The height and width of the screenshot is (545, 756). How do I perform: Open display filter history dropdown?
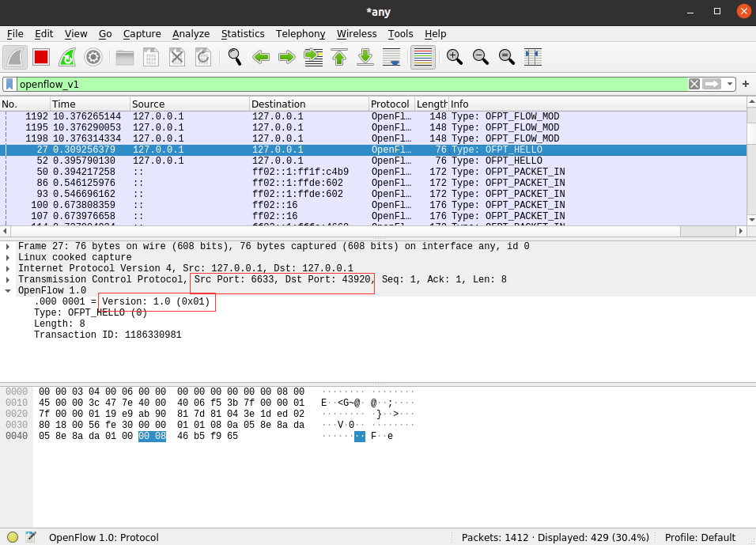coord(729,85)
